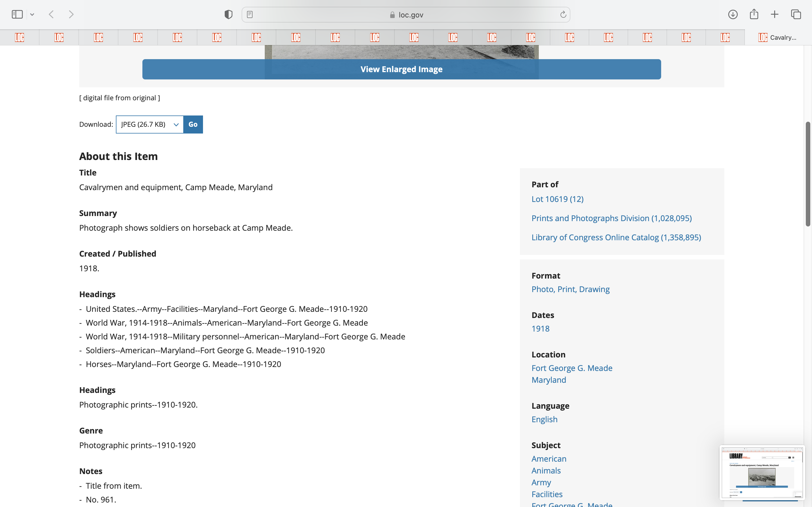Click the privacy shield icon
Screen dimensions: 812x507
(228, 14)
